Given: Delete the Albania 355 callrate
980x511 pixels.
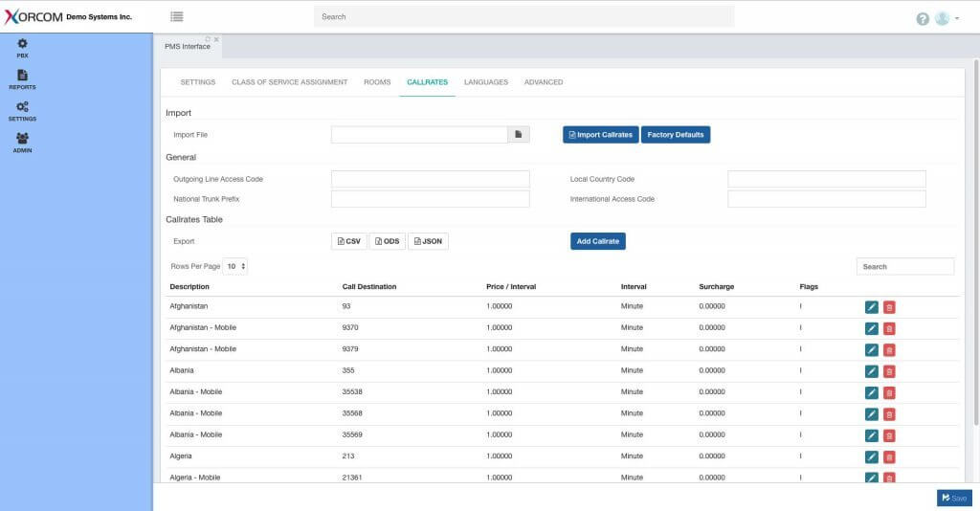Looking at the screenshot, I should click(x=889, y=371).
